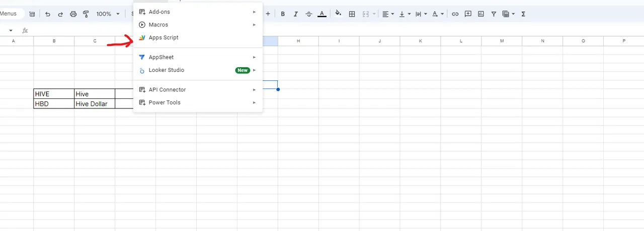Click the Insert chart icon
Viewport: 644px width, 231px height.
[480, 14]
